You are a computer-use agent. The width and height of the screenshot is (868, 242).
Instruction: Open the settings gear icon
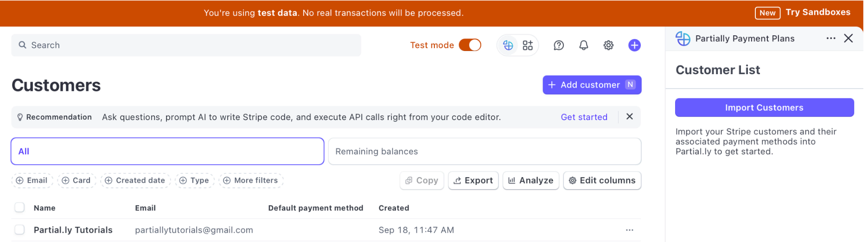tap(608, 45)
